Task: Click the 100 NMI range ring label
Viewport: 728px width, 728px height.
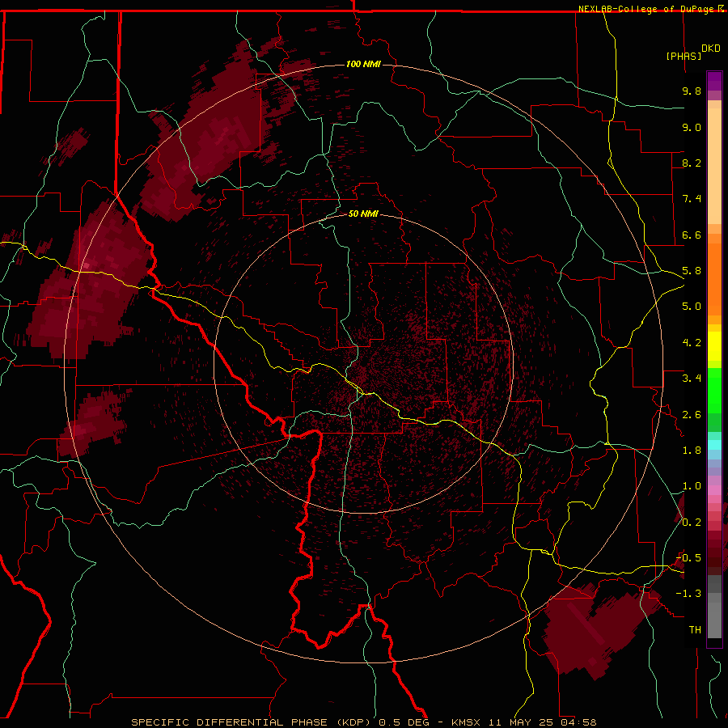Action: (363, 64)
